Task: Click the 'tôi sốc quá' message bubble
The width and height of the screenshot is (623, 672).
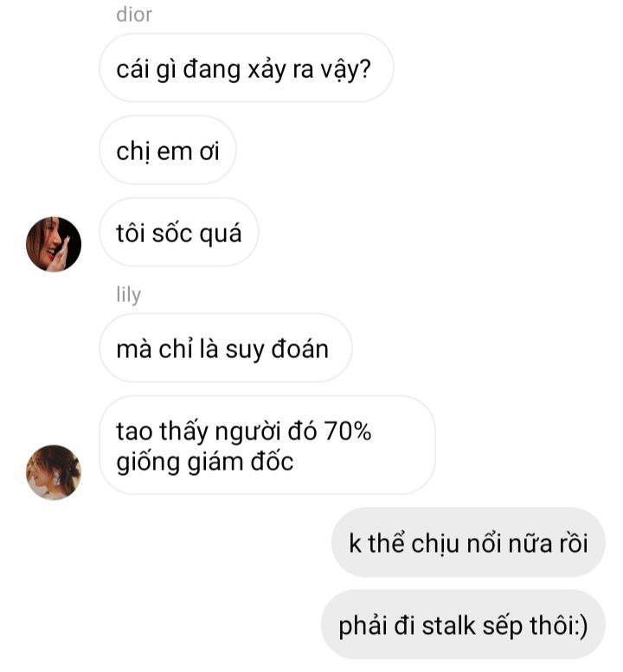Action: [179, 233]
